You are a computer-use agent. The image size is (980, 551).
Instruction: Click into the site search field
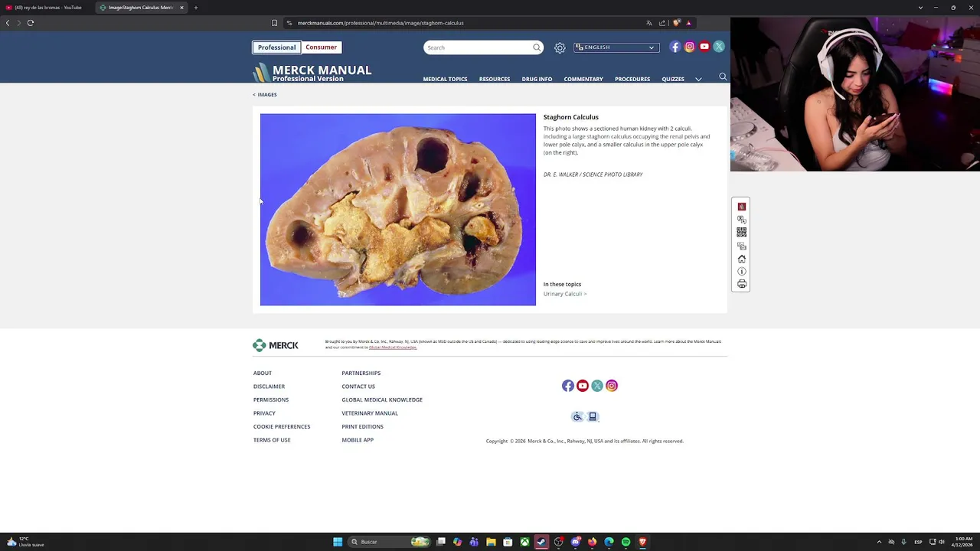point(479,47)
